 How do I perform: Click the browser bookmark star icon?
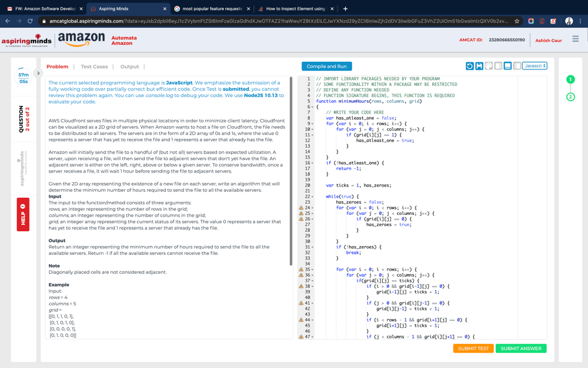(516, 19)
